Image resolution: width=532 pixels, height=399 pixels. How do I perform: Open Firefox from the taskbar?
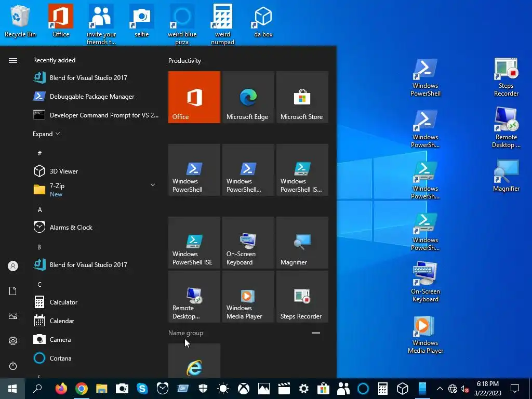click(x=61, y=389)
